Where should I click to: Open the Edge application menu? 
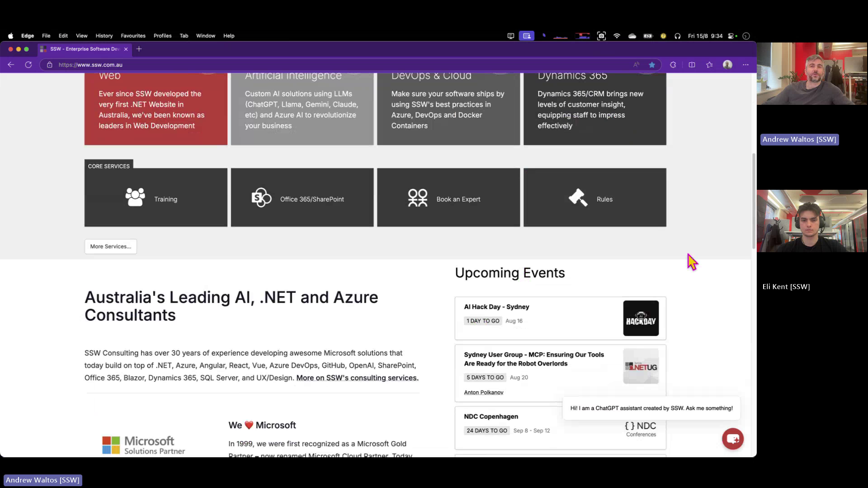28,36
